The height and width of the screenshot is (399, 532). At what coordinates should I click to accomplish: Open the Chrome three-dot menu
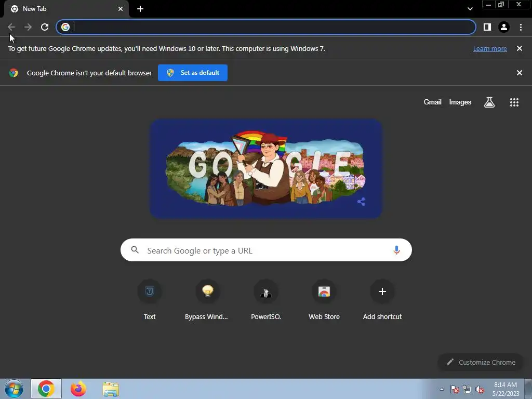521,27
